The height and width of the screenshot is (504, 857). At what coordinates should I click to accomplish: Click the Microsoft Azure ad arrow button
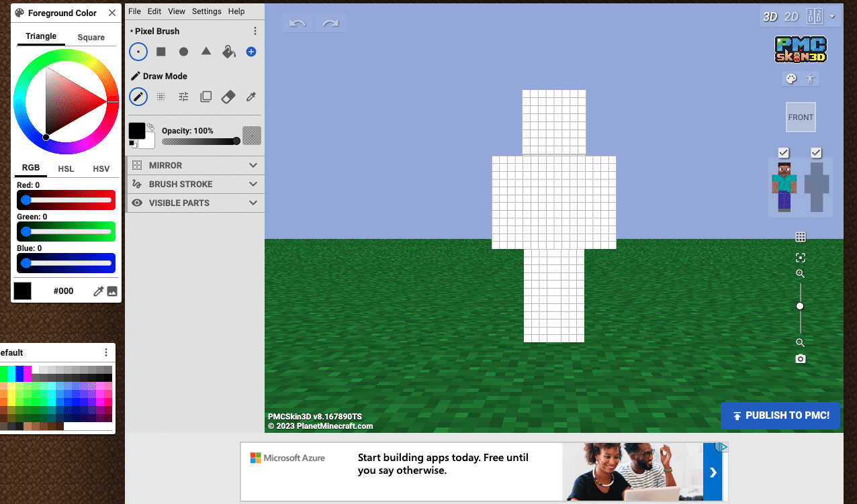click(x=713, y=472)
